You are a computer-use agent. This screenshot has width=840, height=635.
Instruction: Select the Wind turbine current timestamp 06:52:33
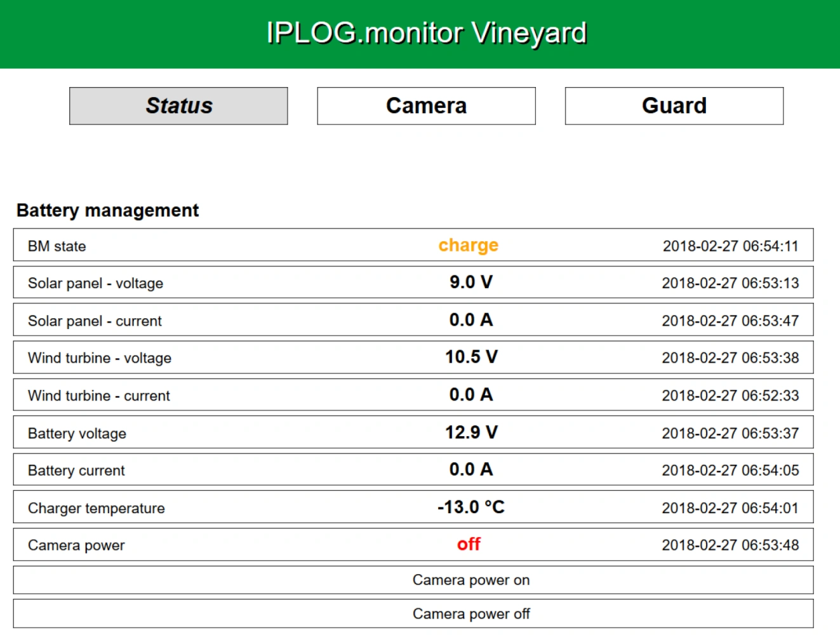[x=730, y=396]
